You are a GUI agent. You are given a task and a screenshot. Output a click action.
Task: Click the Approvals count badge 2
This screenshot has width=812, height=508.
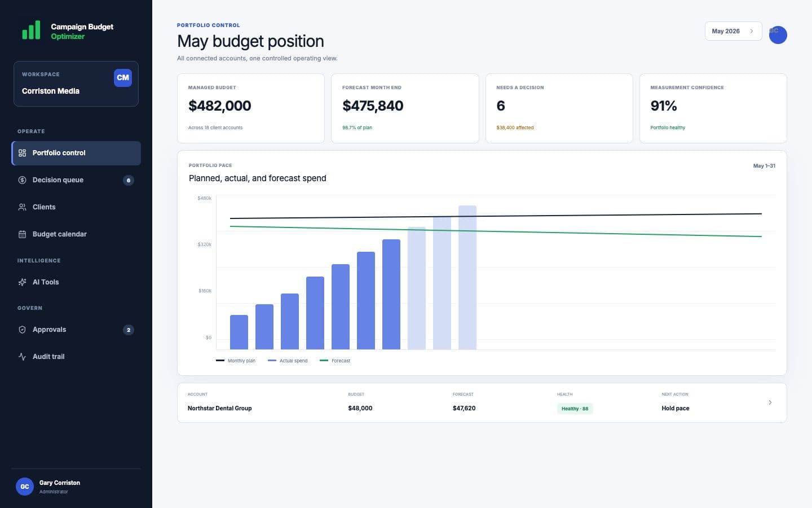coord(129,330)
